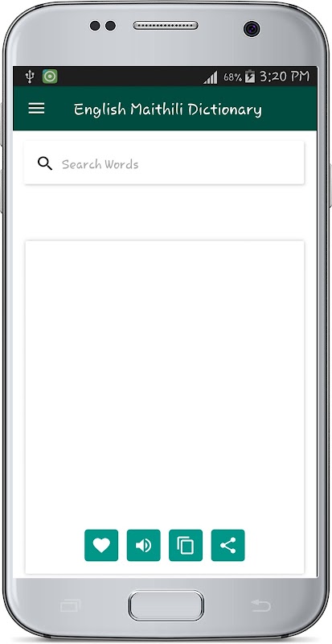Share the word via share icon
This screenshot has height=644, width=332.
pos(227,545)
